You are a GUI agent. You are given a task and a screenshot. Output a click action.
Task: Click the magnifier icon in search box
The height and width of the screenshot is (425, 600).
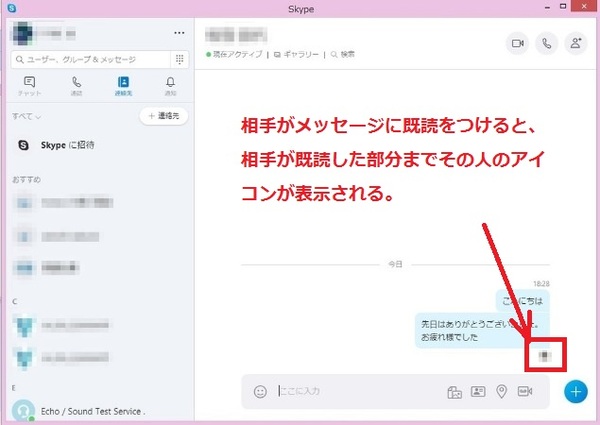coord(20,59)
